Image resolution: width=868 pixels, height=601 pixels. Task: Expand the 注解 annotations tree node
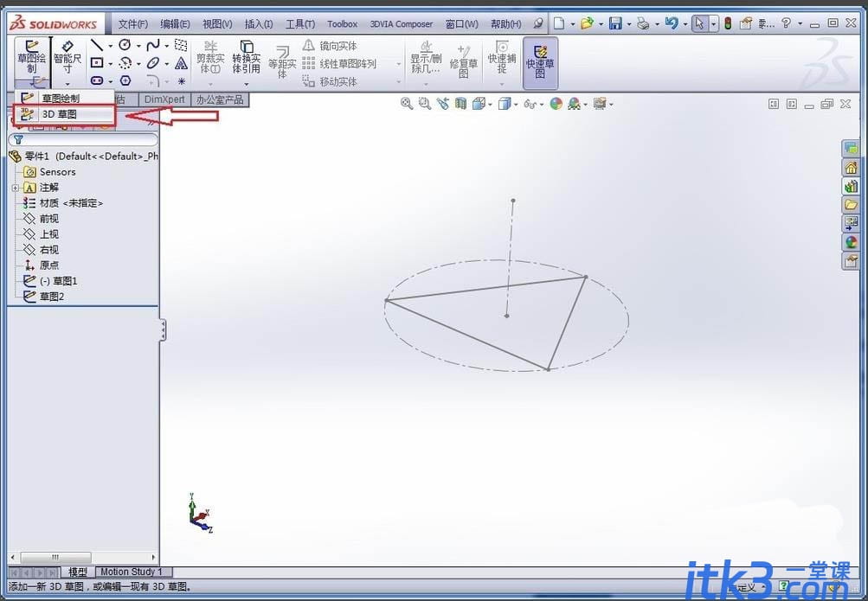[15, 188]
